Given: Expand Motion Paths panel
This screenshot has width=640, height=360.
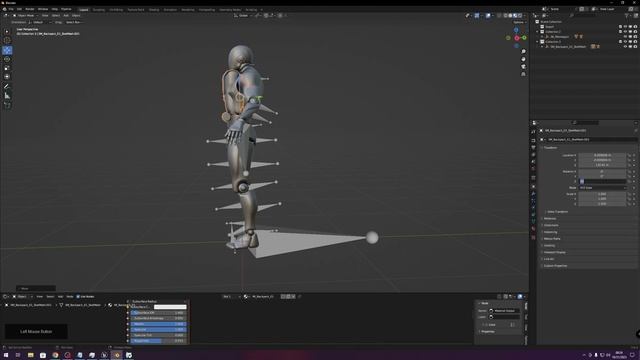Looking at the screenshot, I should point(551,239).
